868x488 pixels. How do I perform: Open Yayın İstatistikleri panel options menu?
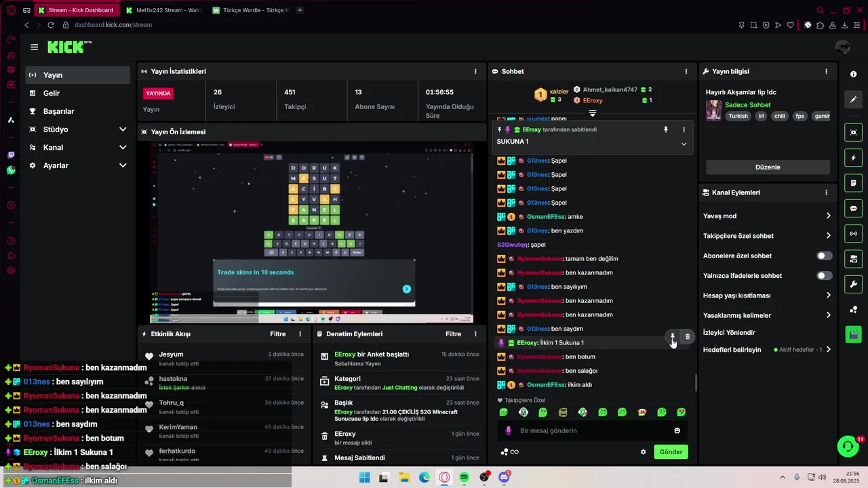(x=475, y=71)
